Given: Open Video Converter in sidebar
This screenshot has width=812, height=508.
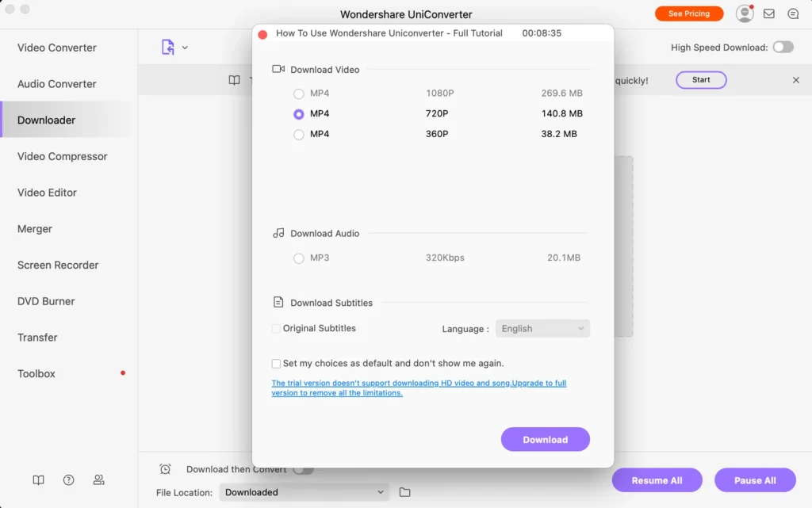Looking at the screenshot, I should (57, 48).
